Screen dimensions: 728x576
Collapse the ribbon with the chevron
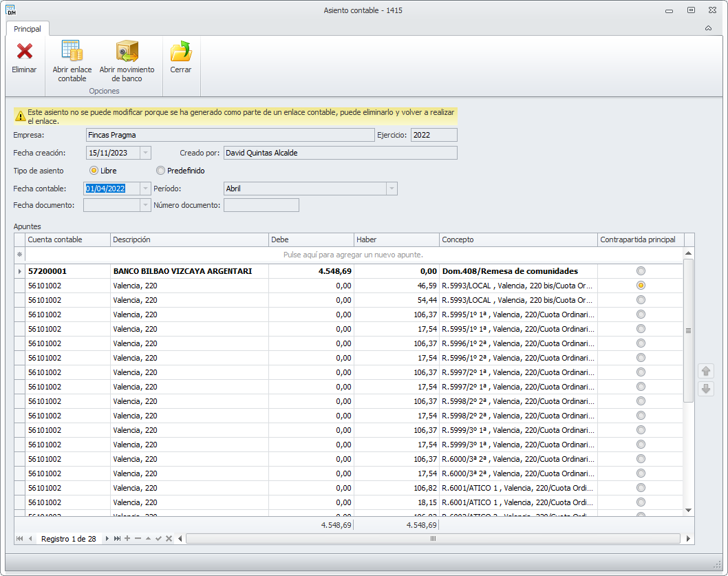pos(708,28)
